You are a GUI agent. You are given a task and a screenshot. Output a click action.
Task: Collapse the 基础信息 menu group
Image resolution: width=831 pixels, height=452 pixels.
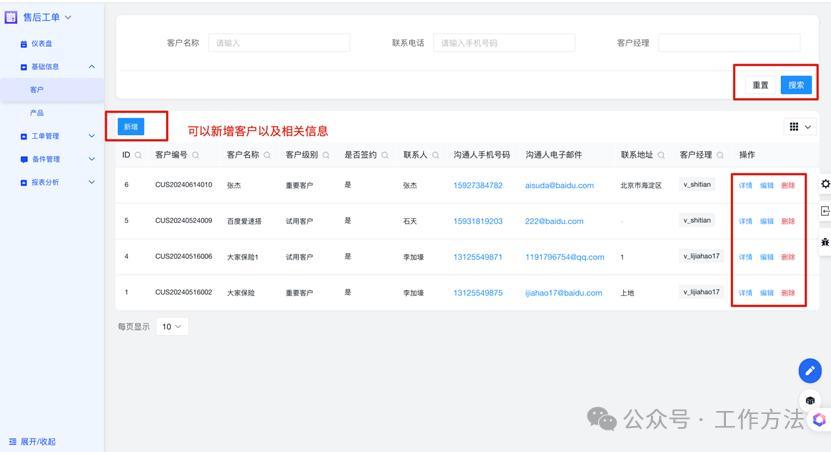point(91,67)
